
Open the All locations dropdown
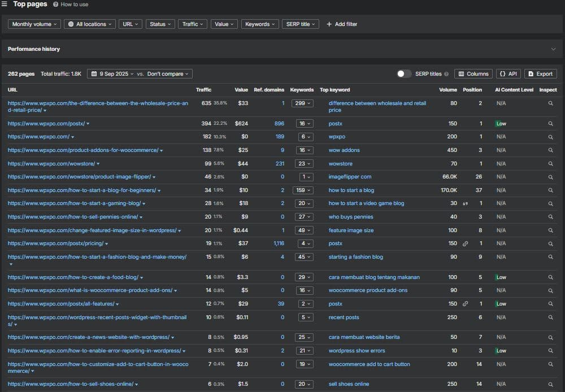coord(90,24)
